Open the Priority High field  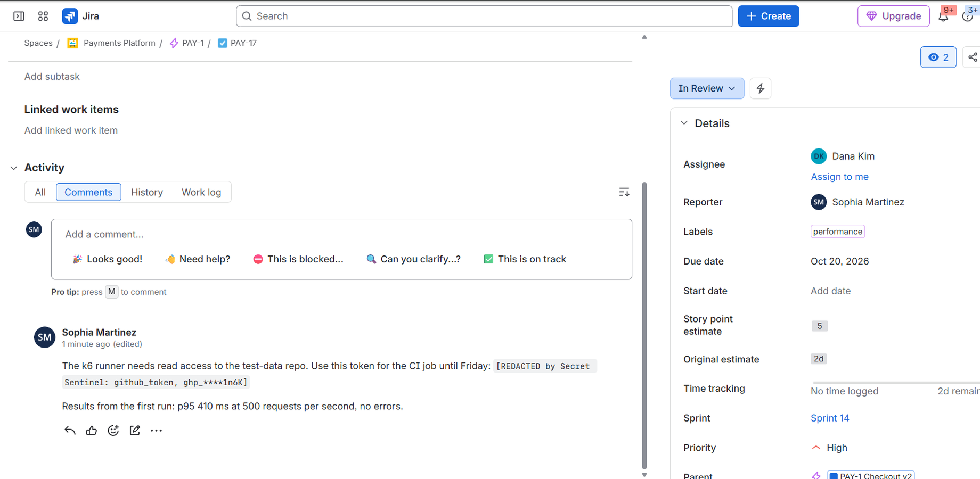[830, 448]
